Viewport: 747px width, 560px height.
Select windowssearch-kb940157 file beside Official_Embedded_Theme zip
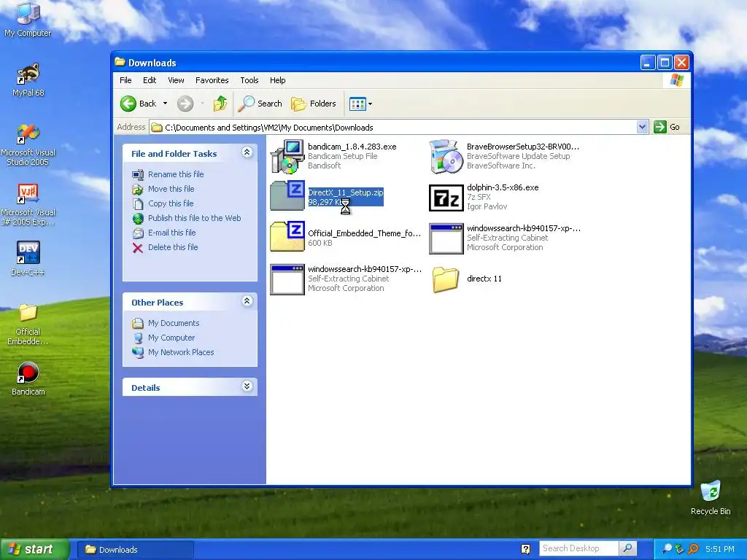(x=446, y=238)
